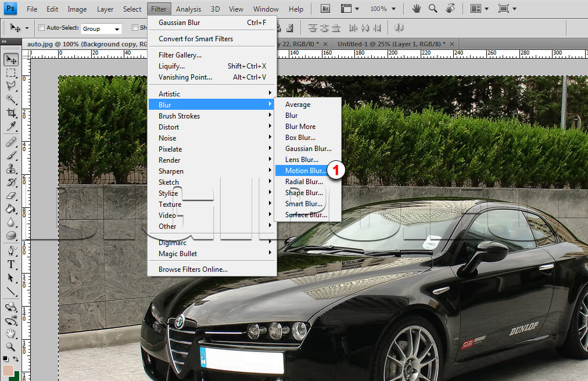The image size is (588, 381).
Task: Select the 3D Rotate tool
Action: tap(11, 307)
